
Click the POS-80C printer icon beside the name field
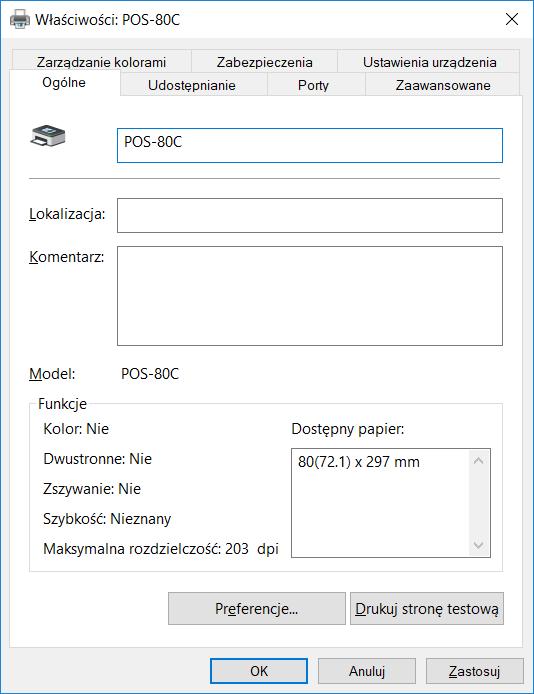(48, 135)
